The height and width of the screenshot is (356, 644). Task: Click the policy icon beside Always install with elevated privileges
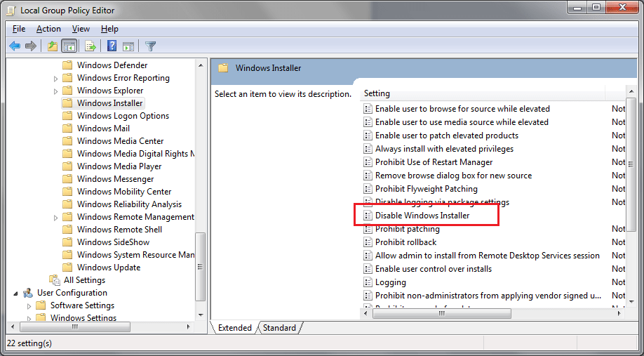[368, 149]
